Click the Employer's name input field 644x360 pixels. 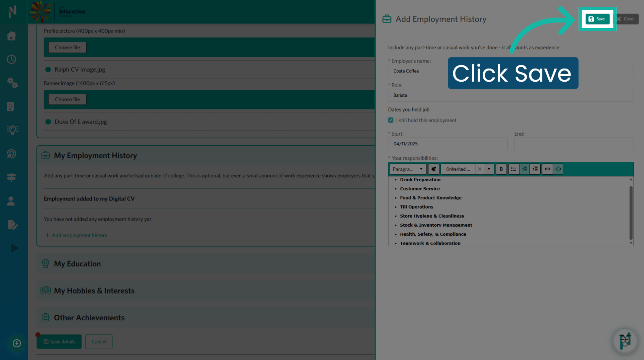[x=511, y=71]
